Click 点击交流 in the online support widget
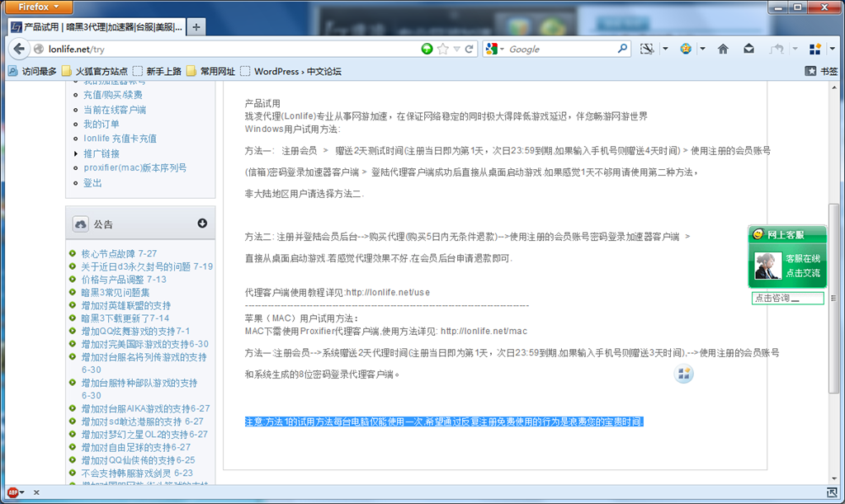Screen dimensions: 845x504 click(802, 273)
